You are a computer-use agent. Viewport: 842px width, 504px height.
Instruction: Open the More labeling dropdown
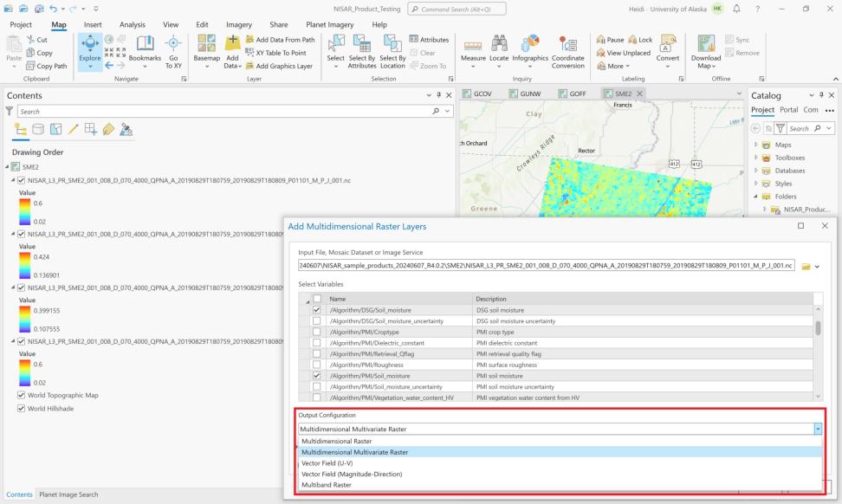click(x=613, y=66)
